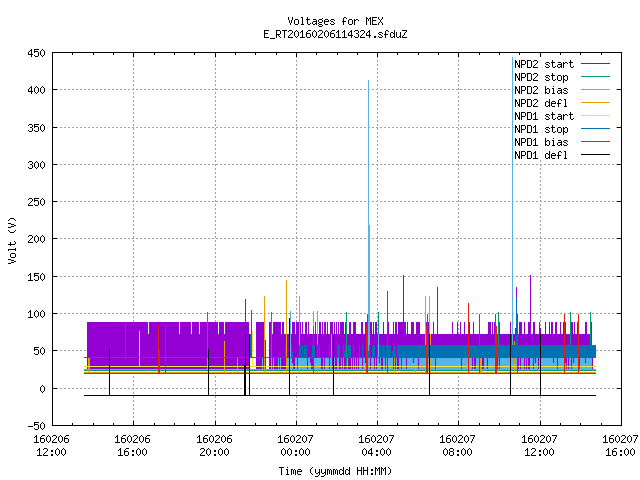The image size is (640, 480).
Task: Click the 450 y-axis tick label
Action: point(36,53)
